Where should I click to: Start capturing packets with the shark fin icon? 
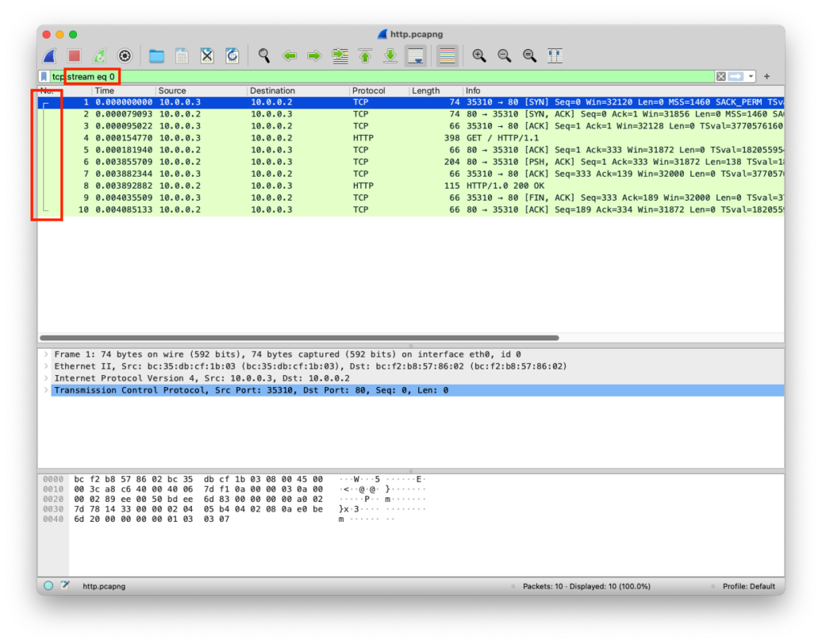point(50,56)
